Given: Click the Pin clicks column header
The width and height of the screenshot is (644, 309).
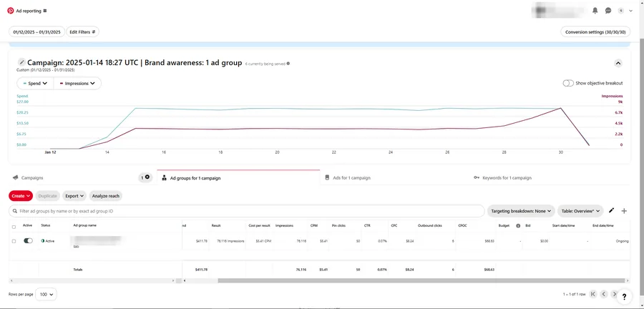Looking at the screenshot, I should pos(339,225).
